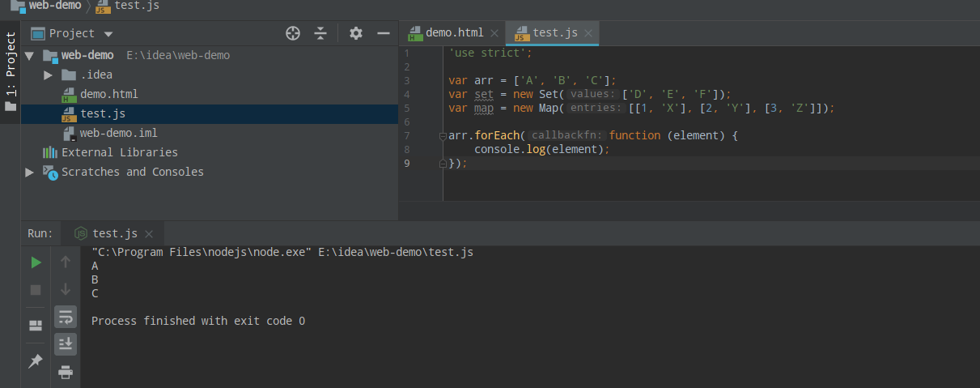Rerun test.js with green play button

pyautogui.click(x=36, y=262)
